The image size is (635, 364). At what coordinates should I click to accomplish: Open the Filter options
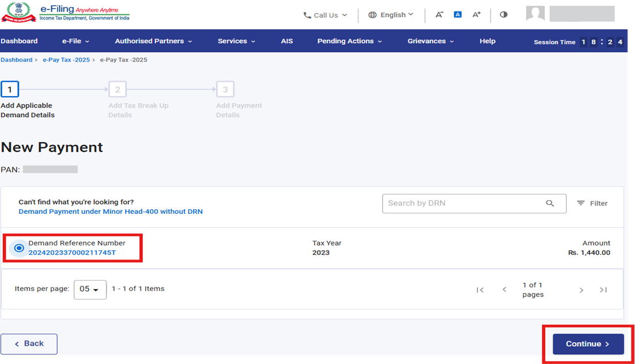tap(592, 203)
